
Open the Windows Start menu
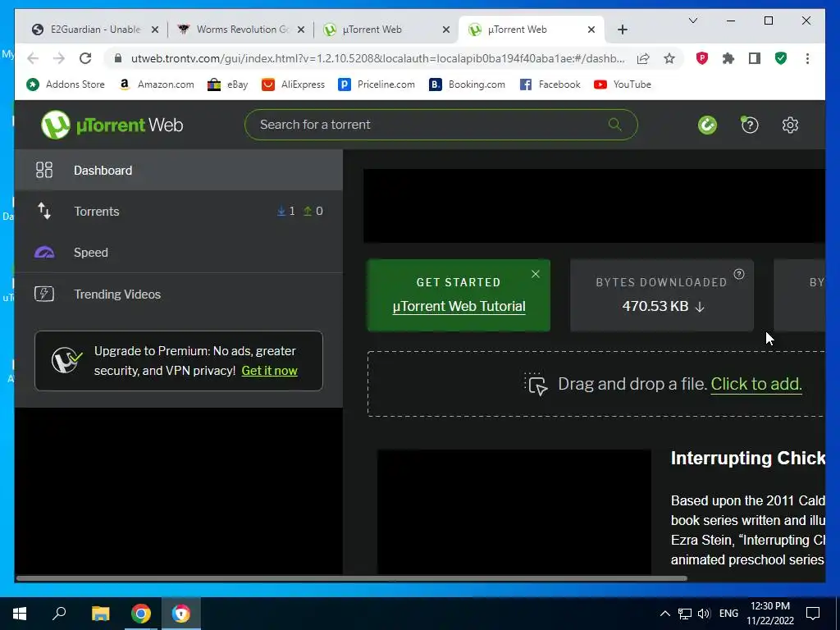pyautogui.click(x=20, y=614)
